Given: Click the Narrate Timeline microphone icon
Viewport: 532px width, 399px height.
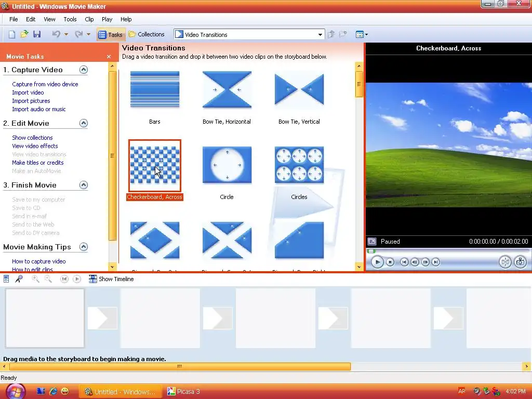Looking at the screenshot, I should click(19, 279).
